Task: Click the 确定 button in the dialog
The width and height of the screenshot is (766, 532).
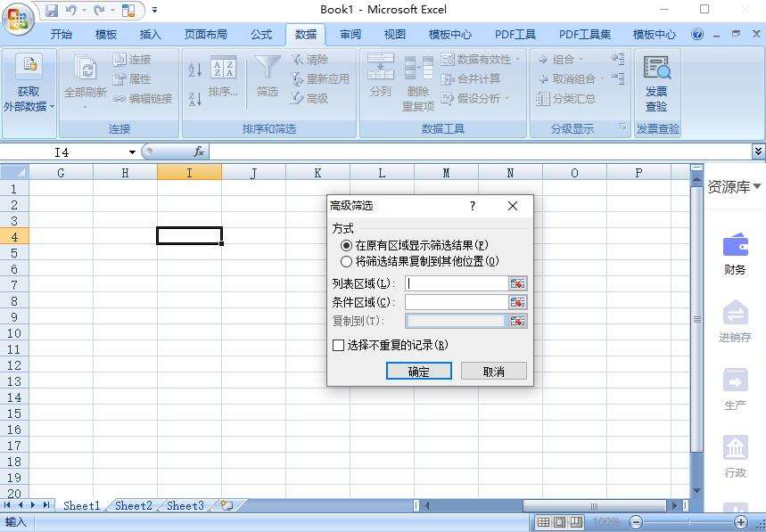Action: (418, 372)
